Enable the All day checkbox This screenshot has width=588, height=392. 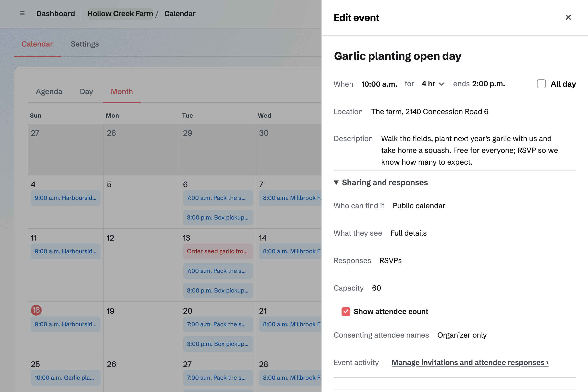pyautogui.click(x=541, y=84)
